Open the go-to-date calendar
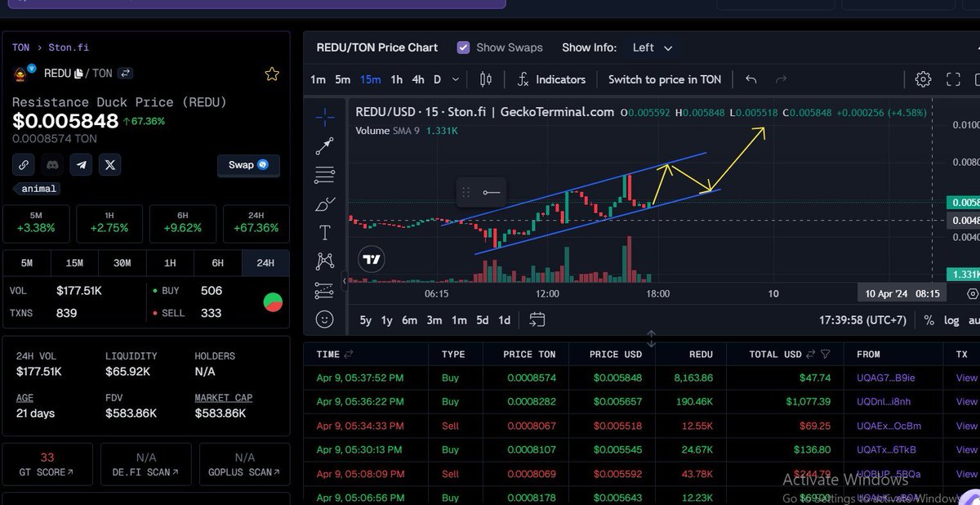This screenshot has height=505, width=980. 537,320
